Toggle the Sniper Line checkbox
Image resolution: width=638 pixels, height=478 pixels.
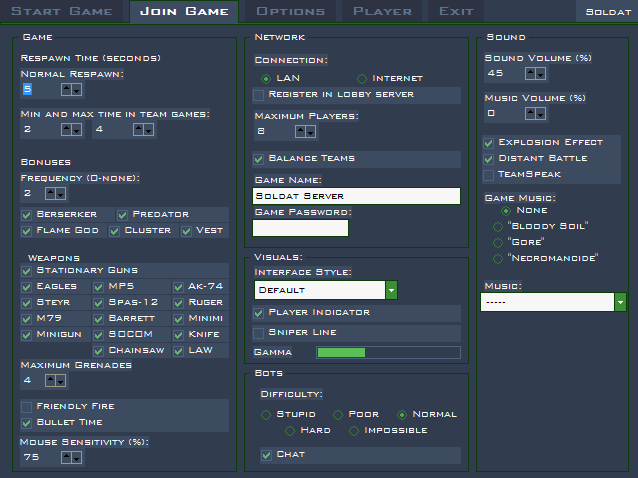tap(259, 332)
